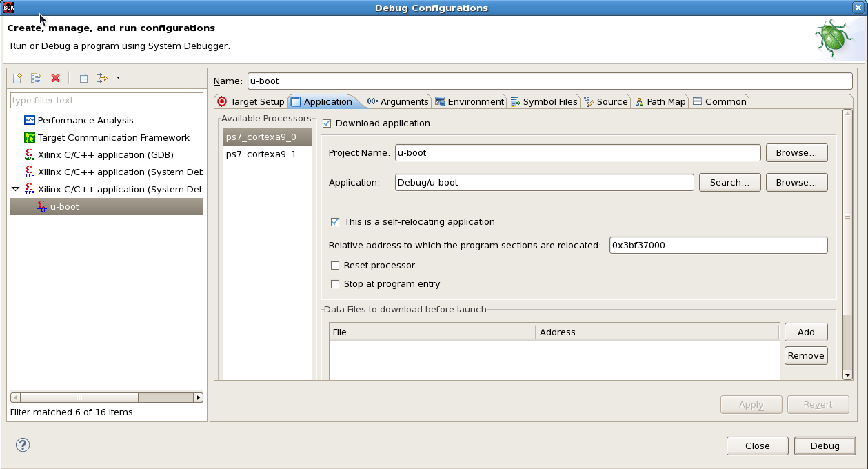Click the help question mark icon
868x469 pixels.
(x=23, y=445)
